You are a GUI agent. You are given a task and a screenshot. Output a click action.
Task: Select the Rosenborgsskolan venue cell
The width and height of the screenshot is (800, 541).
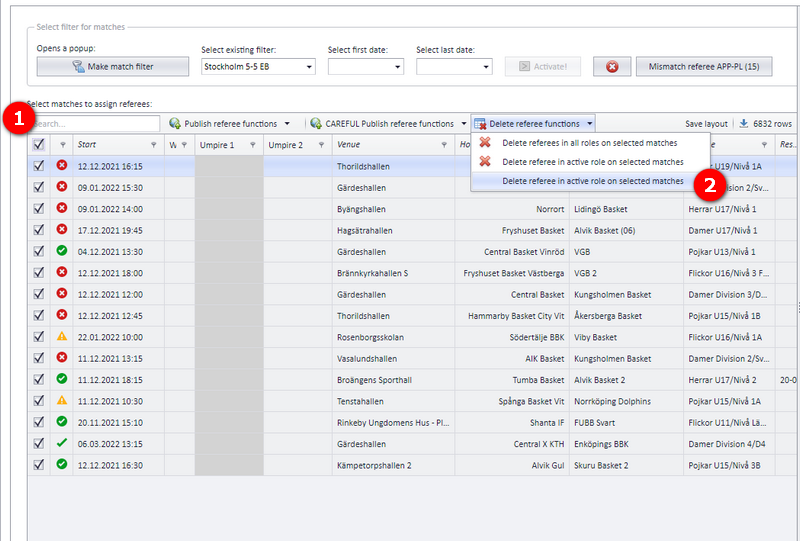point(393,337)
